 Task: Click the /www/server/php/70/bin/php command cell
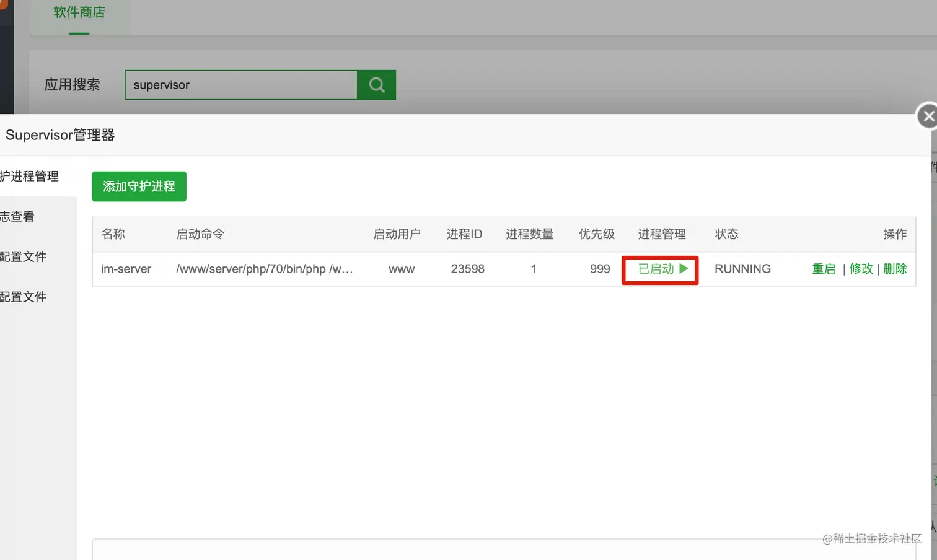coord(265,269)
